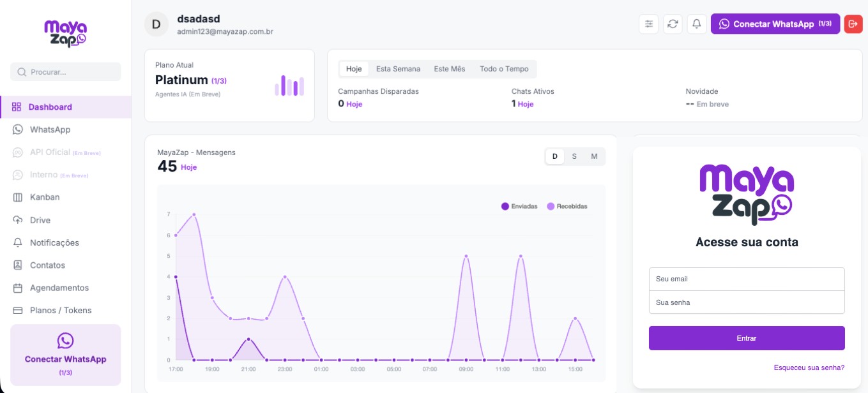Open the notifications bell in header

697,24
